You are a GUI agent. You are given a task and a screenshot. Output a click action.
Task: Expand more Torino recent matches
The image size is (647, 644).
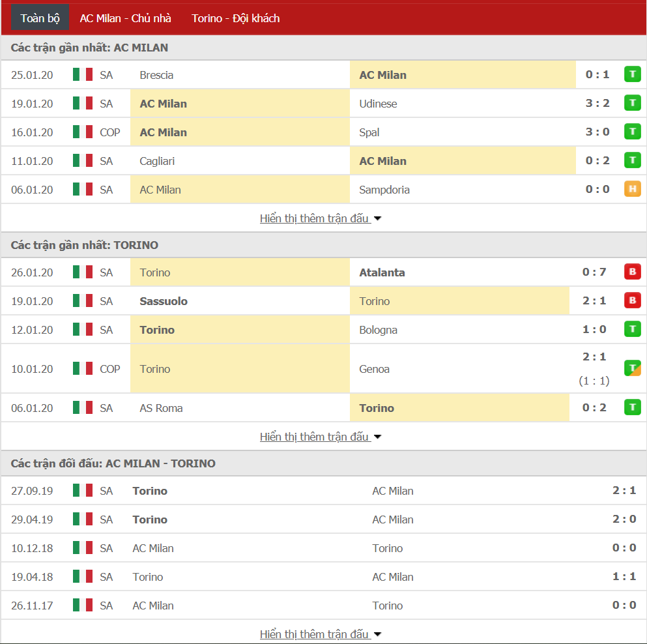321,437
